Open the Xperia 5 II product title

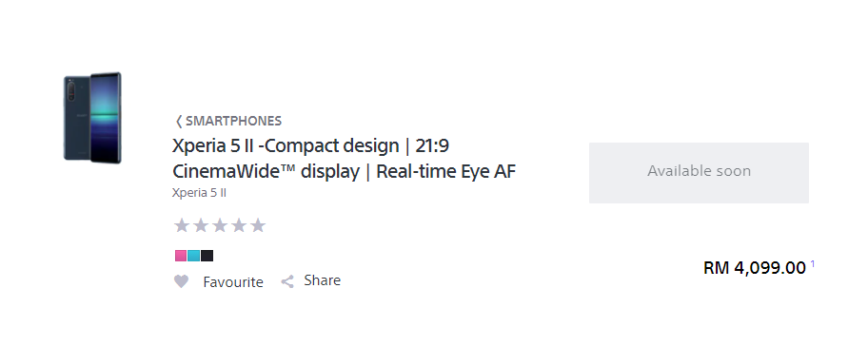pyautogui.click(x=344, y=159)
